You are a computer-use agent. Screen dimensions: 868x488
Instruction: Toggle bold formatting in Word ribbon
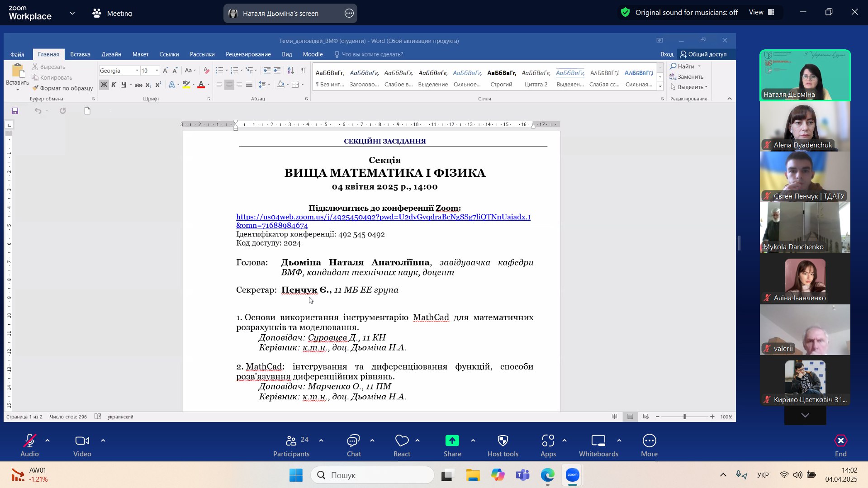104,85
